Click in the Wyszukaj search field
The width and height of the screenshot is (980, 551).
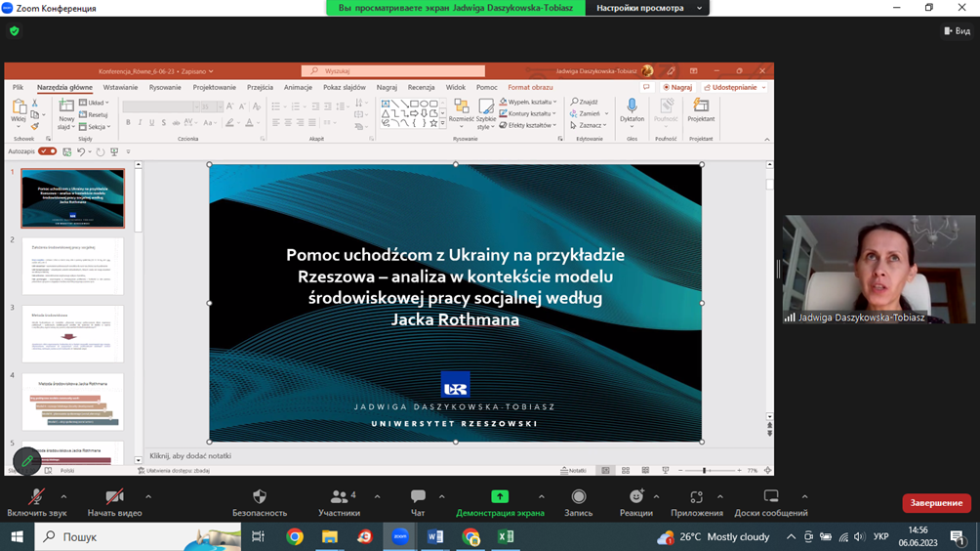coord(393,70)
